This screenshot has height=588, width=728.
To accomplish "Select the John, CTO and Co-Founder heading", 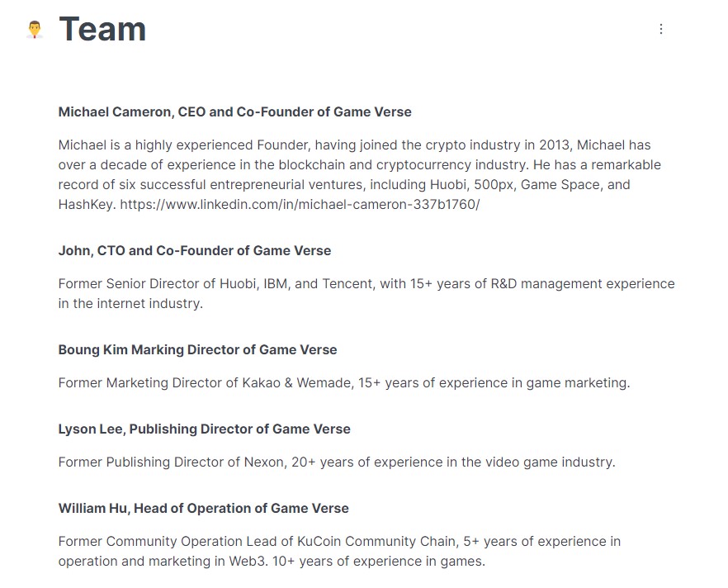I will (x=194, y=250).
